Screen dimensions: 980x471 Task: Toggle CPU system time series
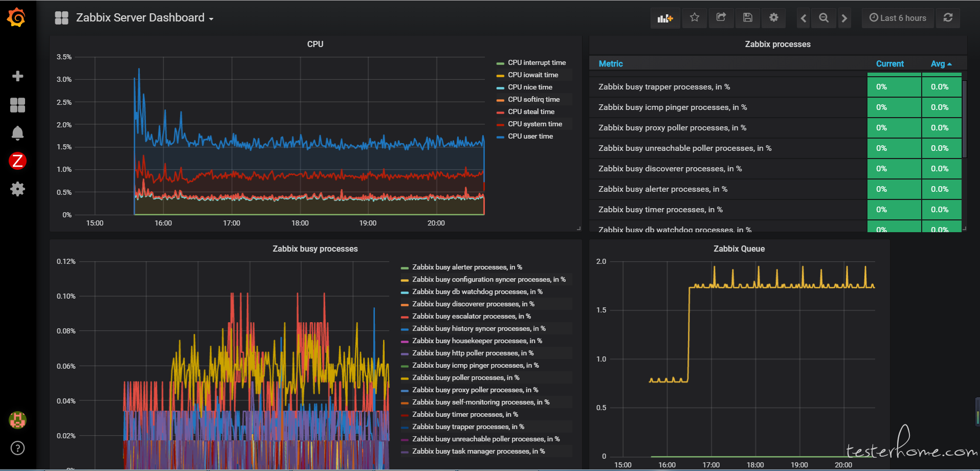pyautogui.click(x=535, y=124)
